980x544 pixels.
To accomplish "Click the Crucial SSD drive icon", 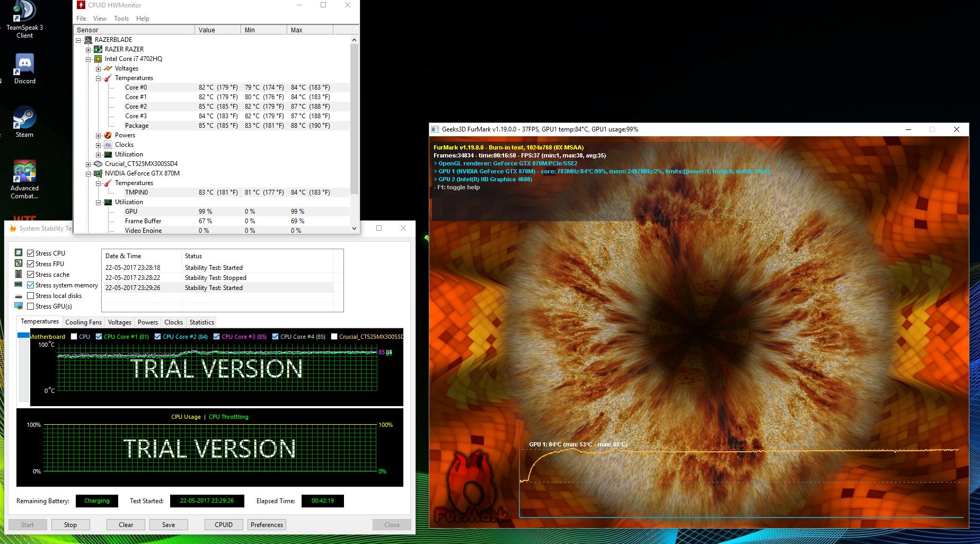I will [98, 164].
